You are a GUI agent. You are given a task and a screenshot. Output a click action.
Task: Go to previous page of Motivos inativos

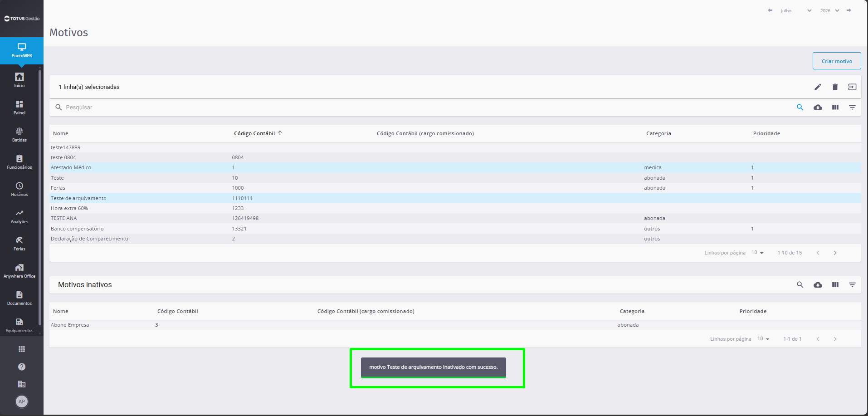[x=818, y=339]
